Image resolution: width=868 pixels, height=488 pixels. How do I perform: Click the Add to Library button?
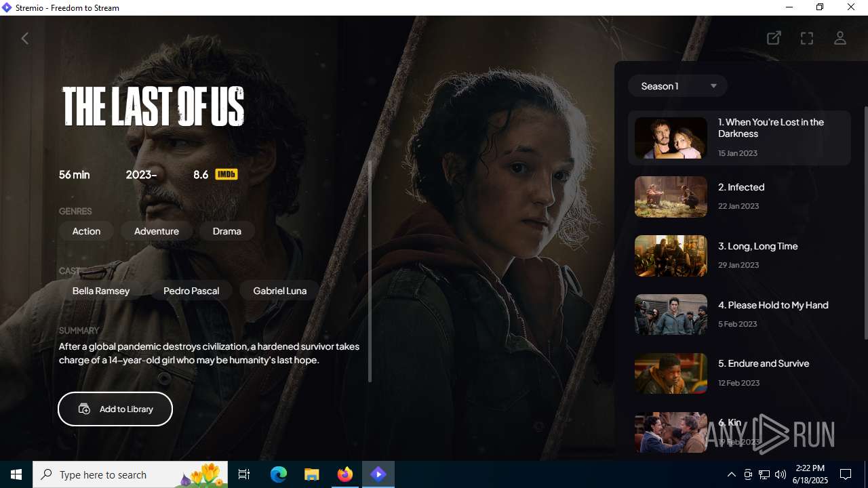[x=115, y=409]
